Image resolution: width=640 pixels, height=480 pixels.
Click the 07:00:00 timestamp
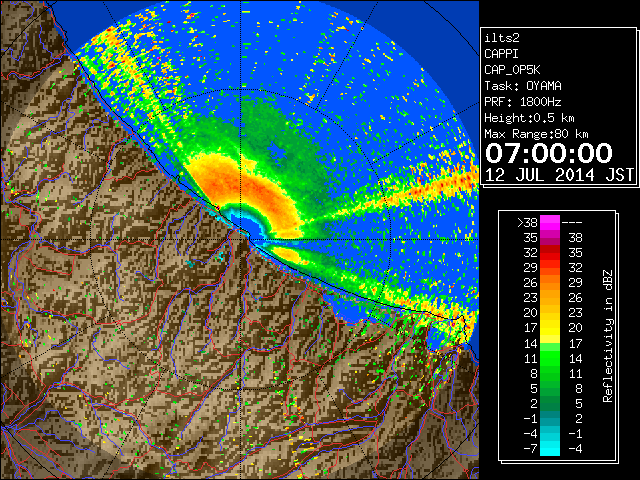[549, 153]
